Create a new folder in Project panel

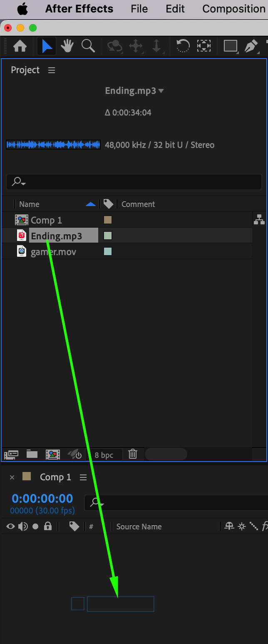click(32, 454)
